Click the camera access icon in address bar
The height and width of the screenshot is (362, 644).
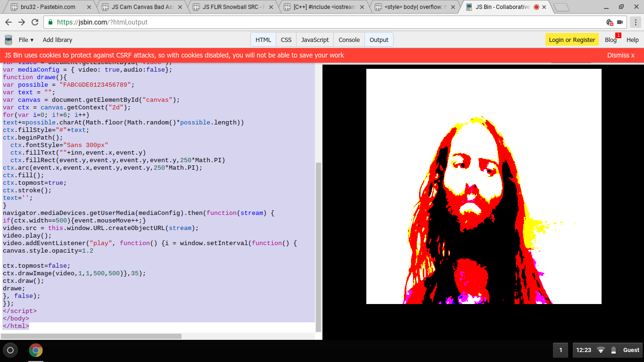coord(620,22)
